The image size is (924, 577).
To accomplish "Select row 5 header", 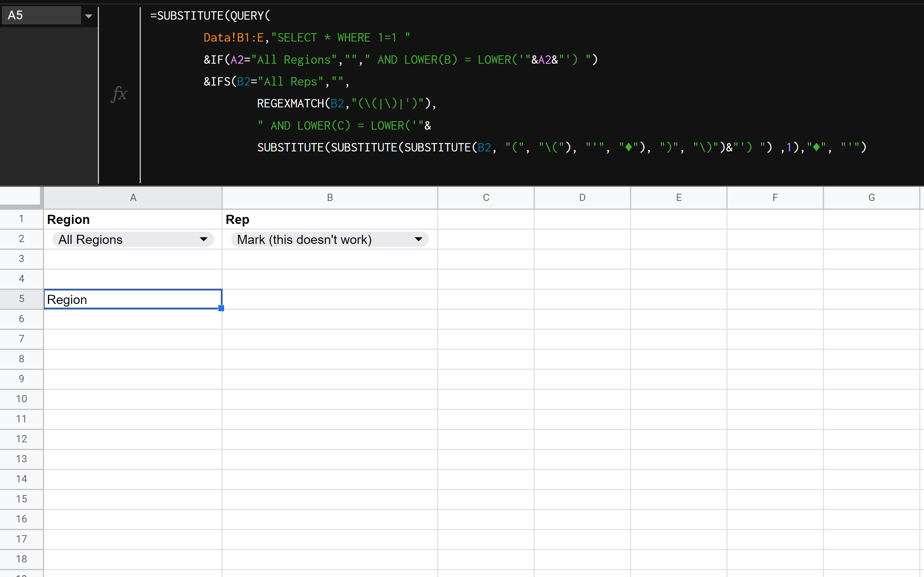I will pyautogui.click(x=21, y=299).
